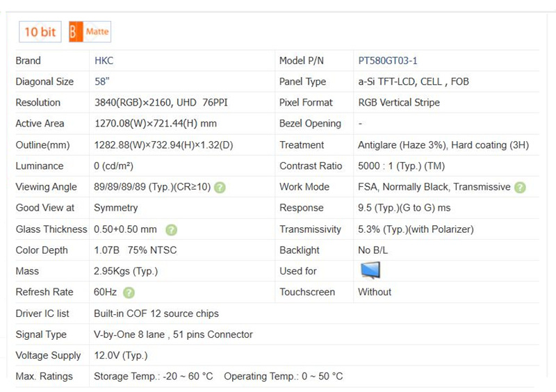Click the Active Area dimensions value

click(x=155, y=124)
